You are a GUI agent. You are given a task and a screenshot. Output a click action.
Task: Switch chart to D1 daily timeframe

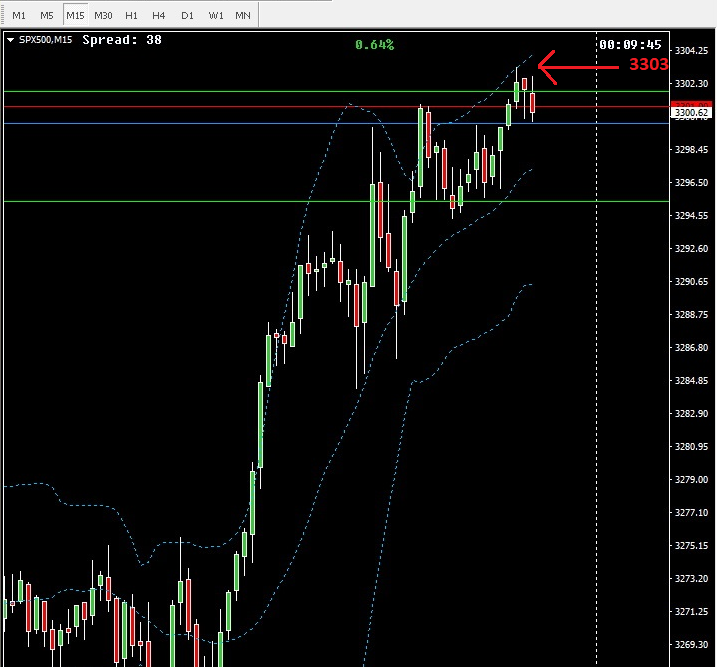[187, 16]
